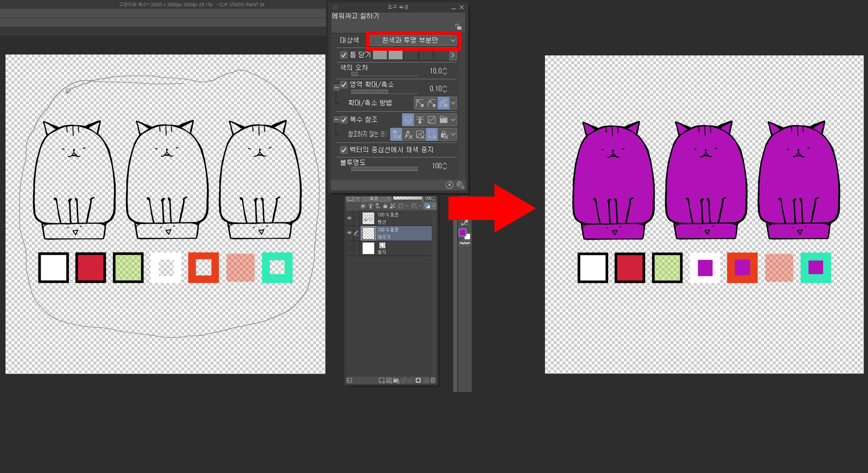Expand the 틈 닫기 gap level arrow

(452, 55)
